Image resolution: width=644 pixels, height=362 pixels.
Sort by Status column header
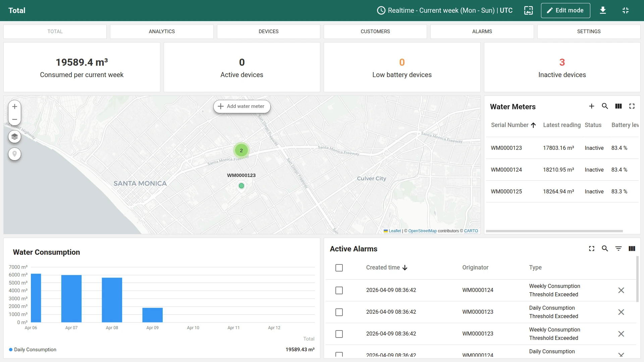click(593, 125)
